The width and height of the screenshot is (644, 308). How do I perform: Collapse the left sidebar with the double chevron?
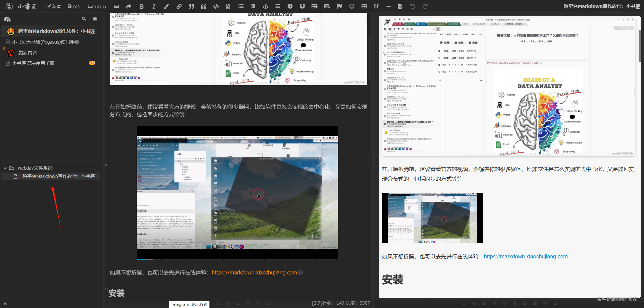pos(5,304)
